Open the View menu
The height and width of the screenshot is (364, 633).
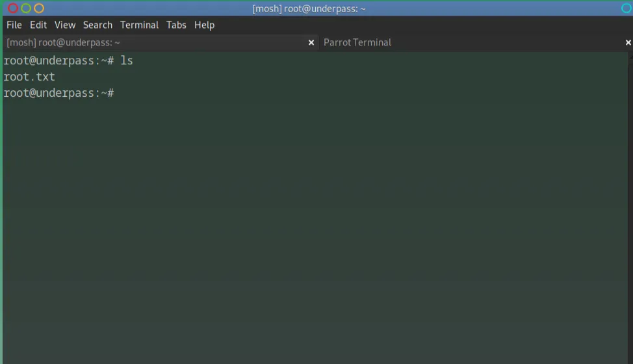coord(65,25)
